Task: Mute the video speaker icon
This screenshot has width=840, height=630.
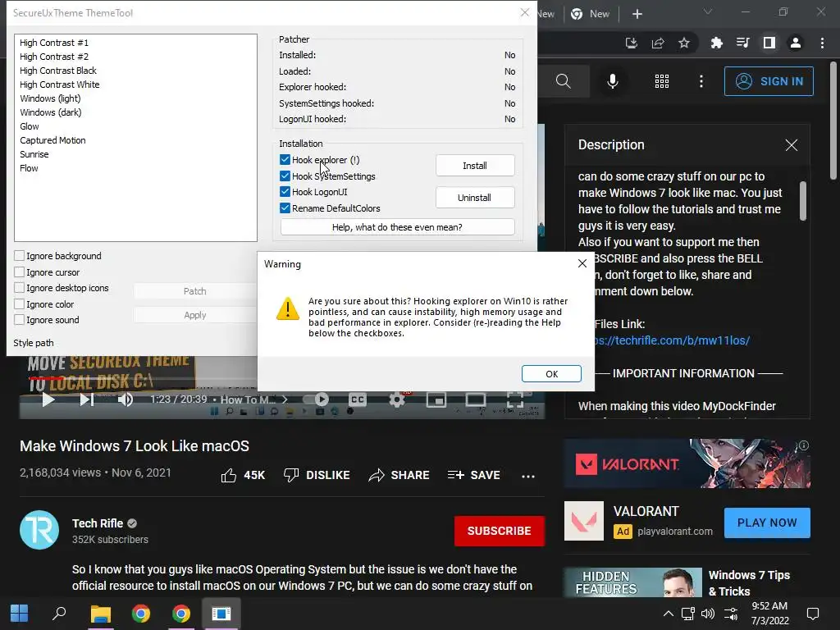Action: 126,399
